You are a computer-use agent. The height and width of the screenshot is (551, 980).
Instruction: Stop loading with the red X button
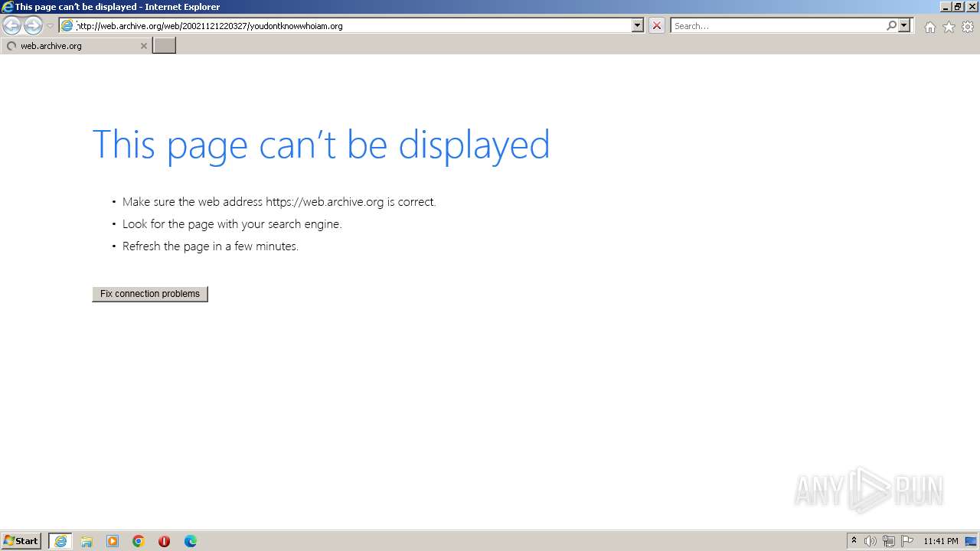click(x=657, y=26)
